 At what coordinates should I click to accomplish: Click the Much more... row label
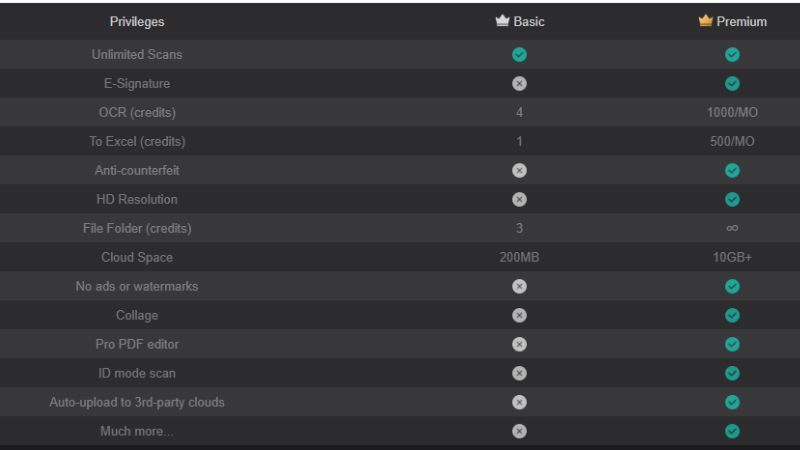point(136,431)
